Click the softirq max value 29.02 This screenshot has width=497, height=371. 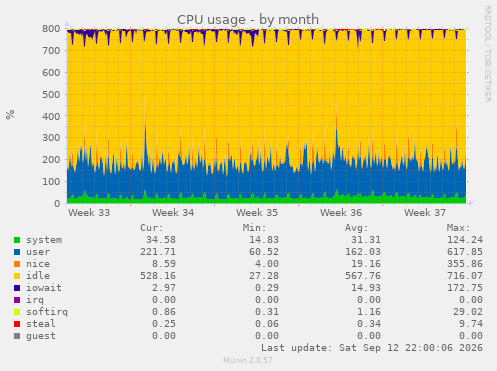click(x=468, y=312)
